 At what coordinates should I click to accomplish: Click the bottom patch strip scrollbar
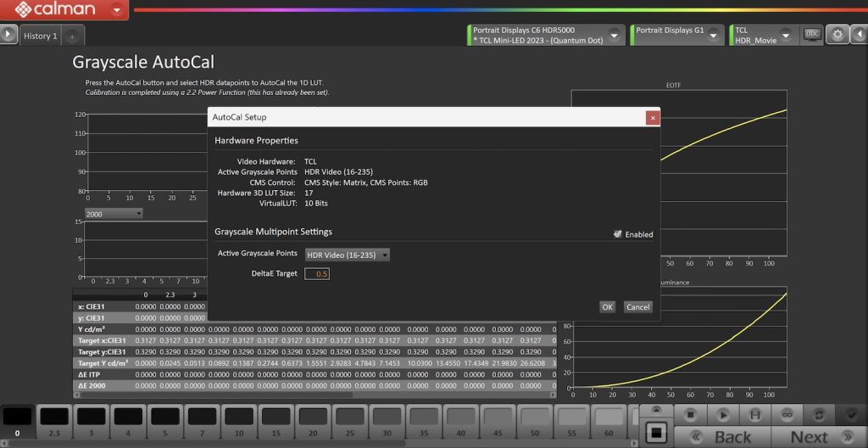pyautogui.click(x=205, y=444)
